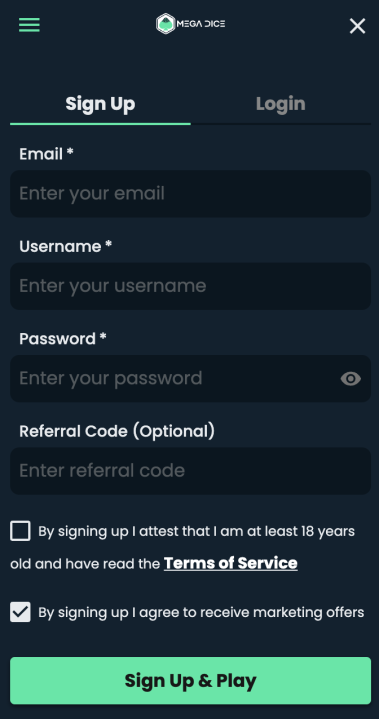Click the Username * label
This screenshot has height=719, width=379.
(x=66, y=247)
